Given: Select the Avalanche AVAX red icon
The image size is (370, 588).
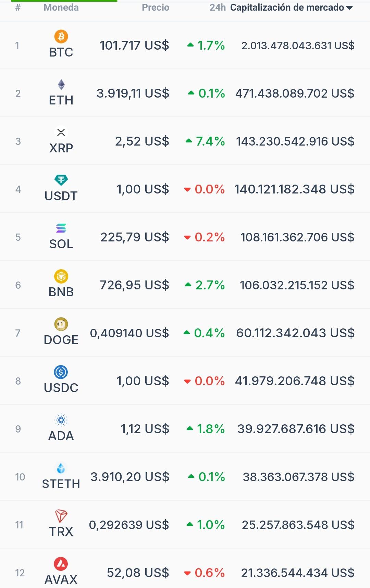Looking at the screenshot, I should click(61, 564).
